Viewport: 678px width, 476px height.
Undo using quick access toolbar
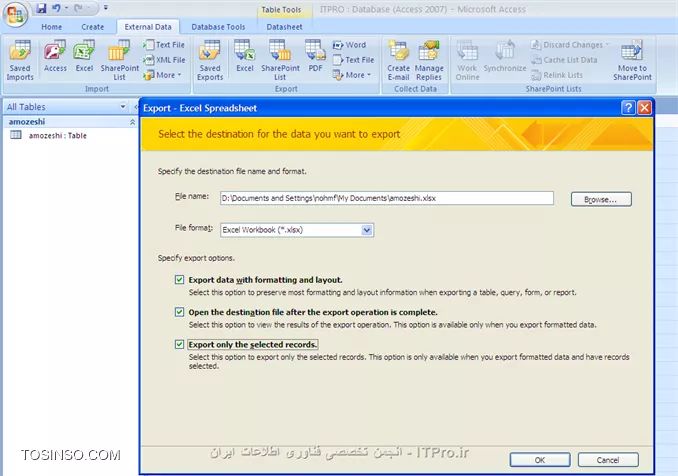(56, 8)
